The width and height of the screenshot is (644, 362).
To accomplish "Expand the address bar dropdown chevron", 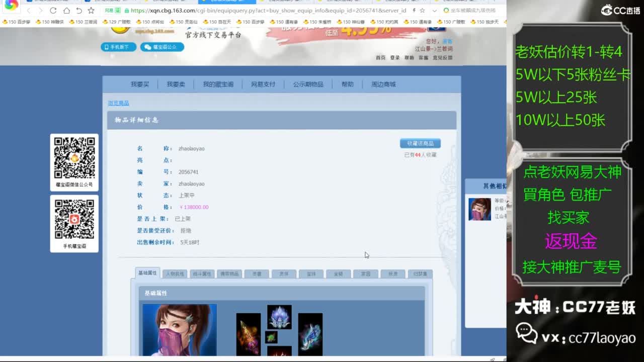I will [x=434, y=11].
